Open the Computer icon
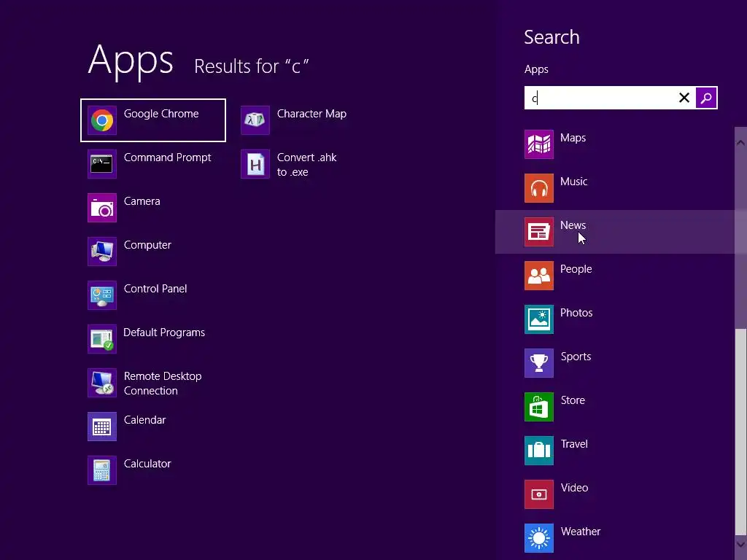Screen dimensions: 747x560 (102, 252)
